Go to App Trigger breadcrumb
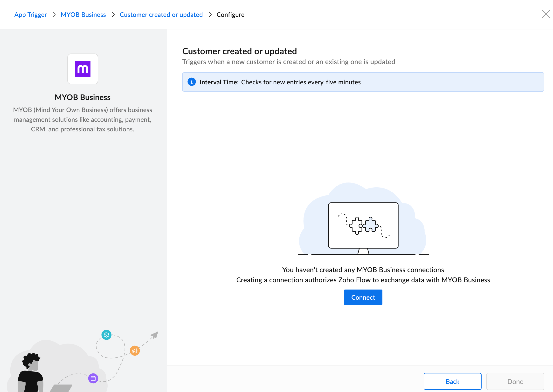This screenshot has width=553, height=392. click(x=30, y=15)
